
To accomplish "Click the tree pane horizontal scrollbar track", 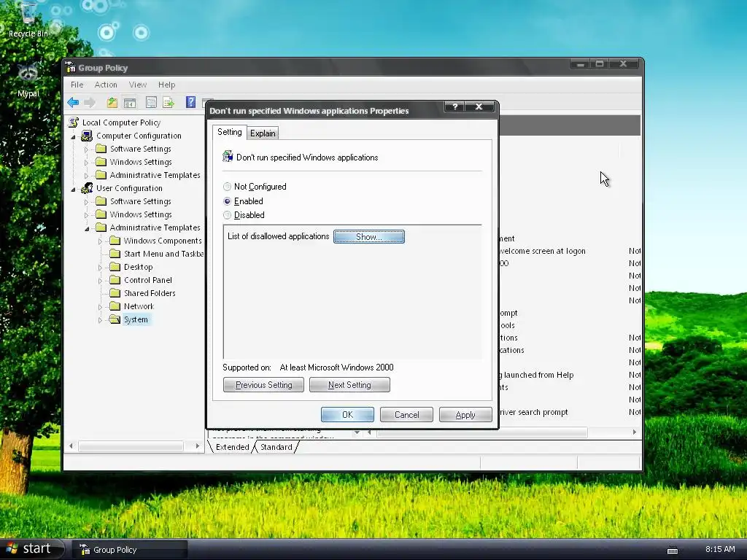I will coord(131,446).
